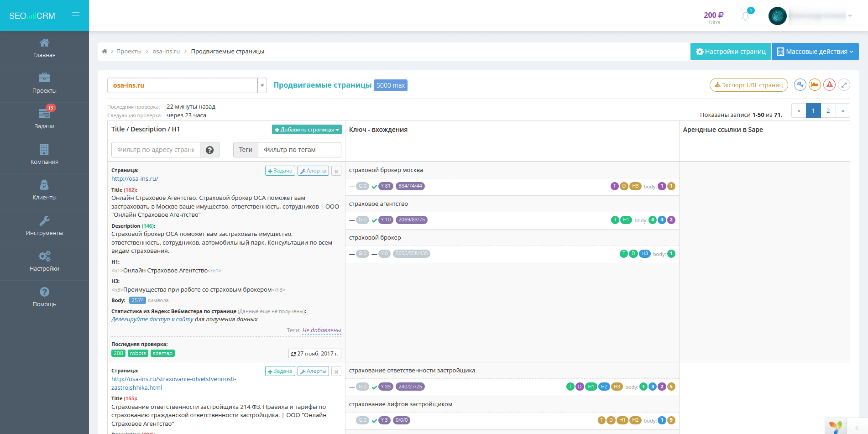Click the robots status badge
Screen dimensions: 868x434
coord(138,353)
